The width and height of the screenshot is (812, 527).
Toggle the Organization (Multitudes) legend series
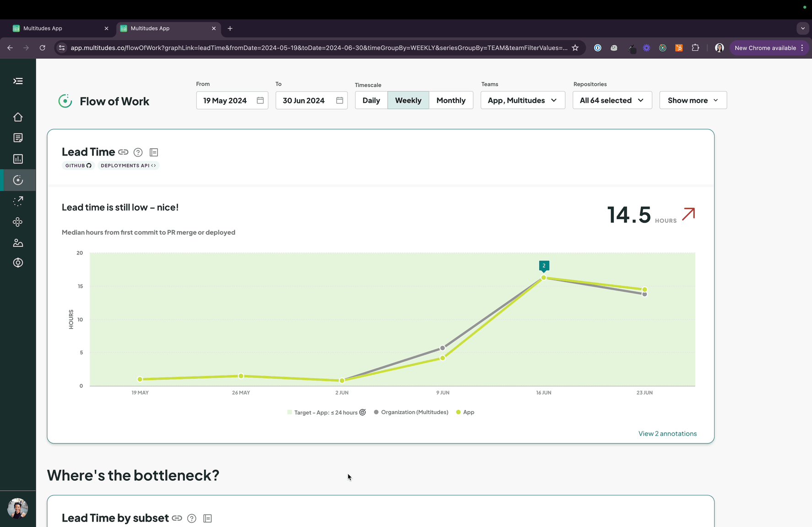pyautogui.click(x=411, y=412)
